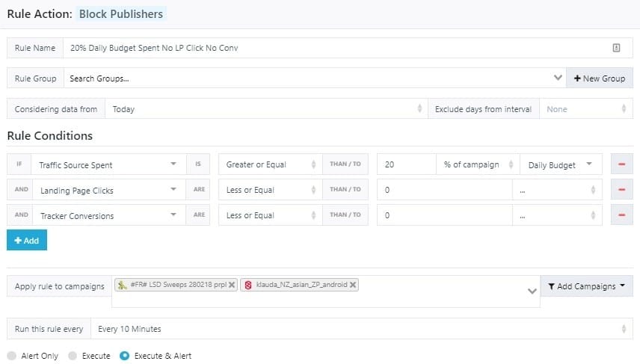Click the #FR# LSD Sweeps traffic source icon

pos(122,285)
